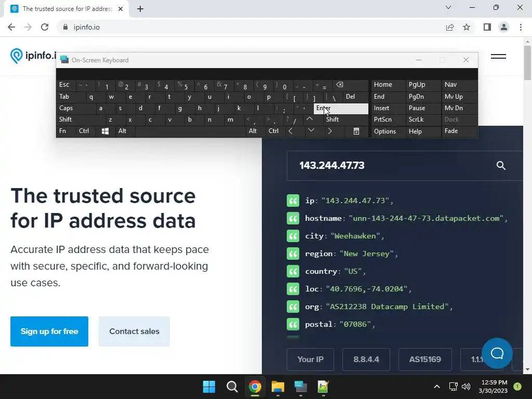The width and height of the screenshot is (532, 399).
Task: Open the Windows Start menu
Action: pos(209,387)
